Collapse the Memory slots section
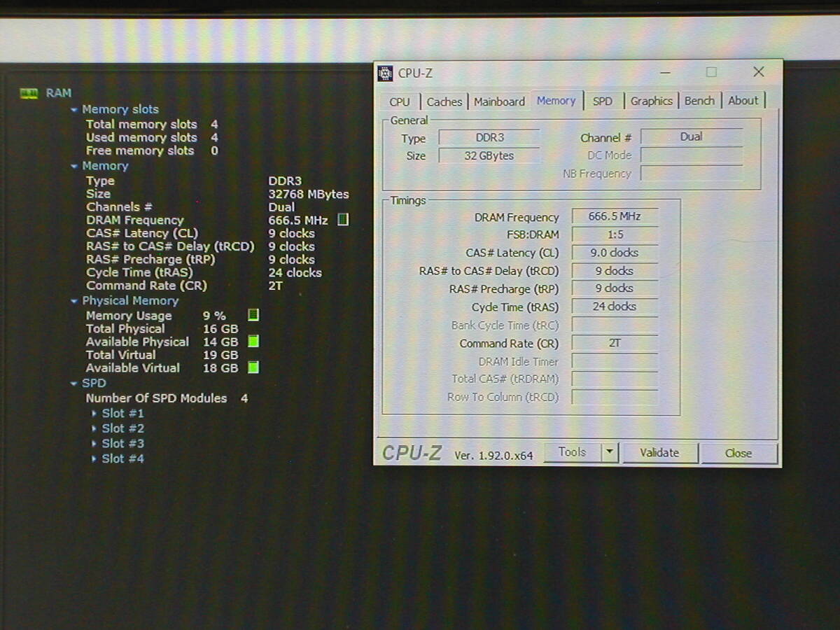The height and width of the screenshot is (630, 840). coord(74,110)
